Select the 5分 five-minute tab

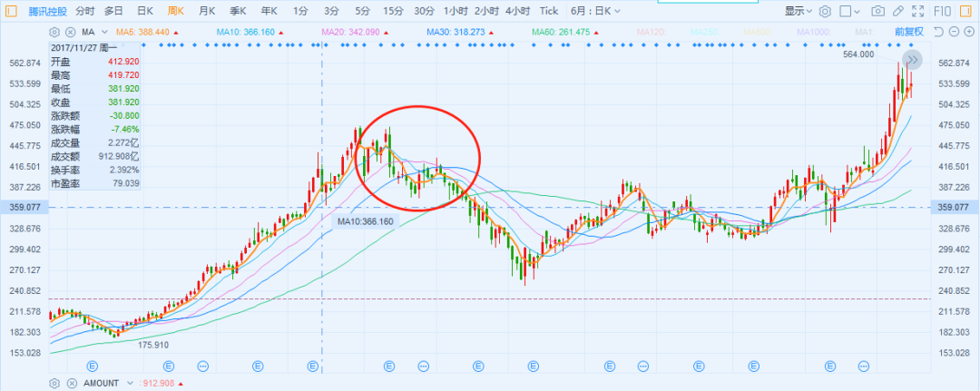pyautogui.click(x=362, y=11)
